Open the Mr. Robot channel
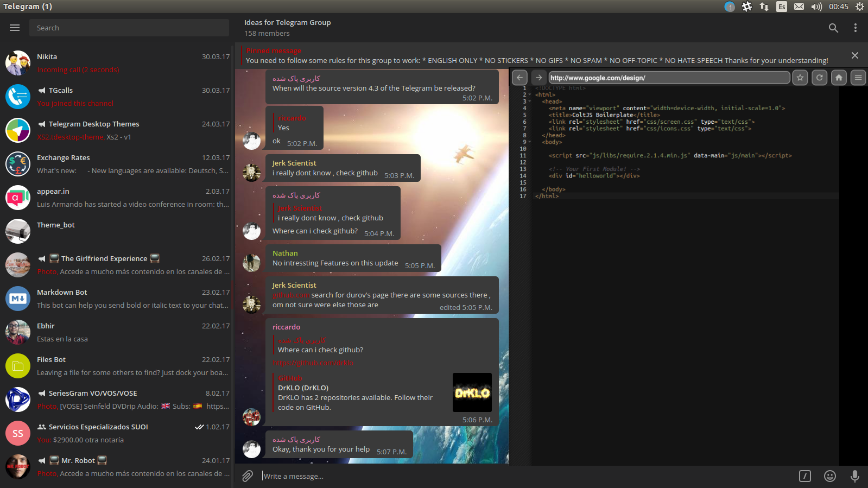Screen dimensions: 868x488 pos(116,467)
